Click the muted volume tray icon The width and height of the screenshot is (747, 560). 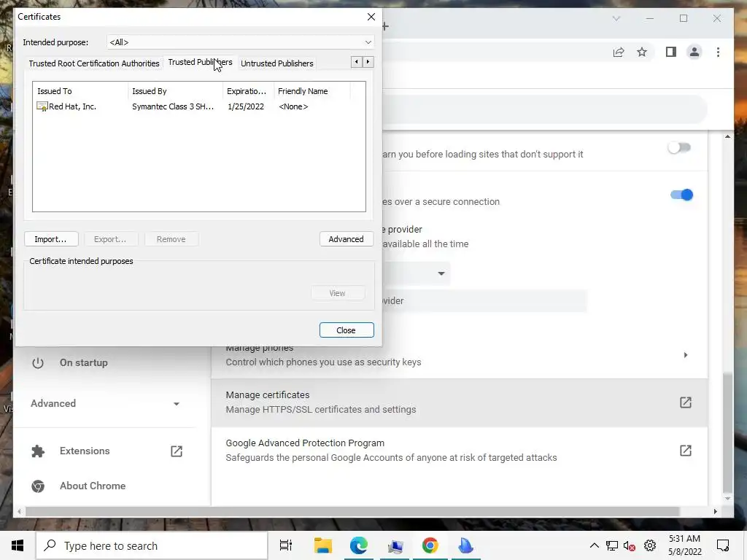pyautogui.click(x=630, y=545)
